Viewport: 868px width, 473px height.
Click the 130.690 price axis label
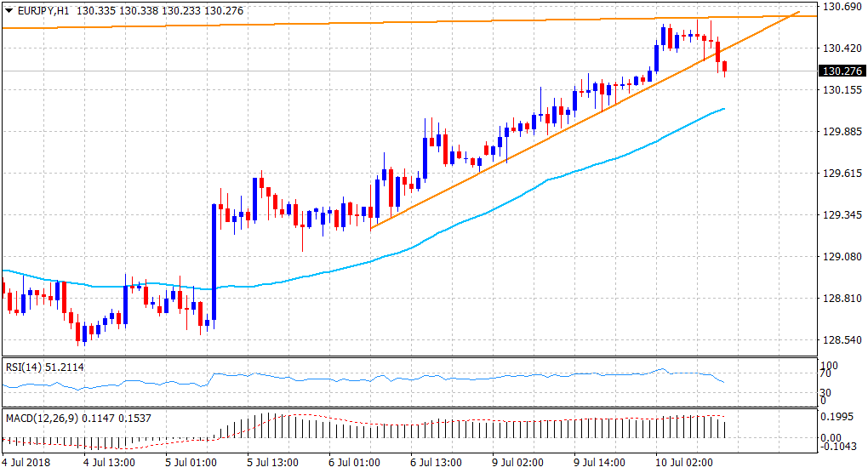(839, 7)
